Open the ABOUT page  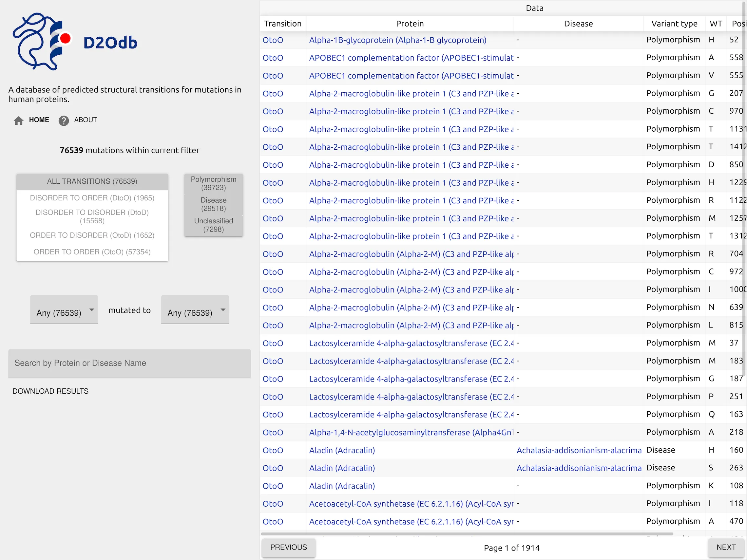86,120
